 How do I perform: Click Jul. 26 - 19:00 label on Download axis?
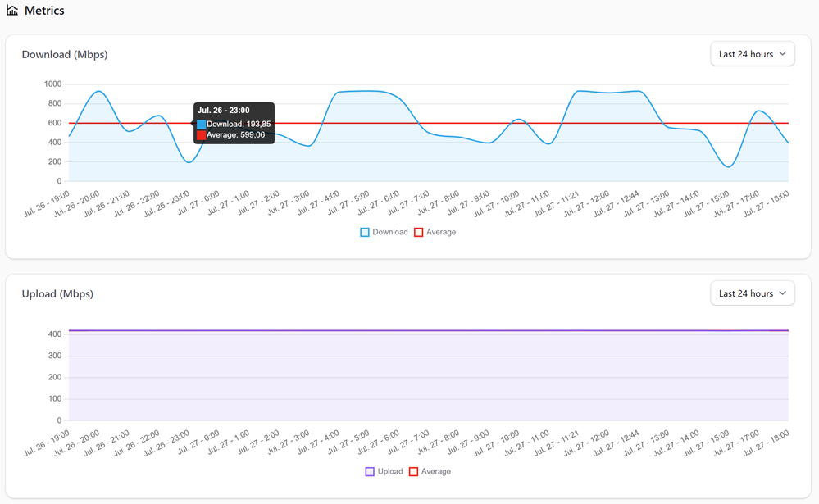click(x=47, y=204)
